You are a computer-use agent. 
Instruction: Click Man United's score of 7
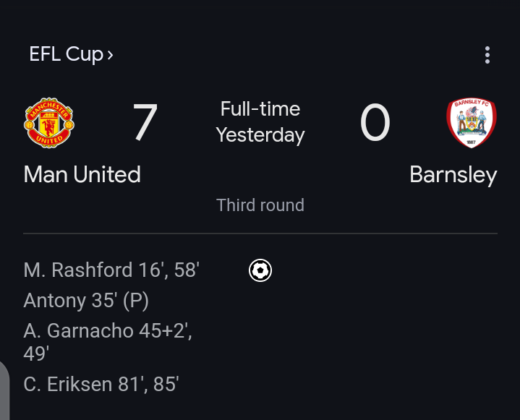pyautogui.click(x=145, y=123)
